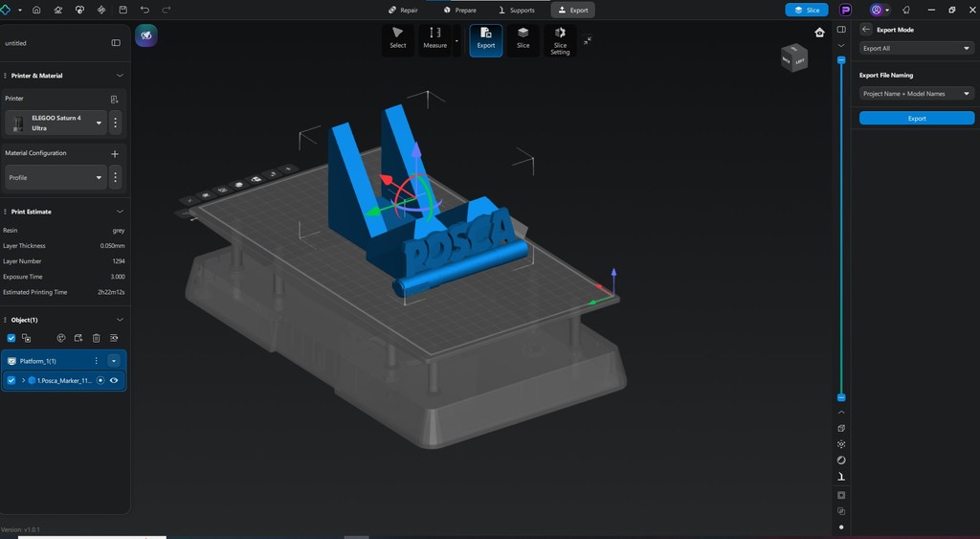Viewport: 980px width, 539px height.
Task: Switch to the Repair tab
Action: [x=403, y=10]
